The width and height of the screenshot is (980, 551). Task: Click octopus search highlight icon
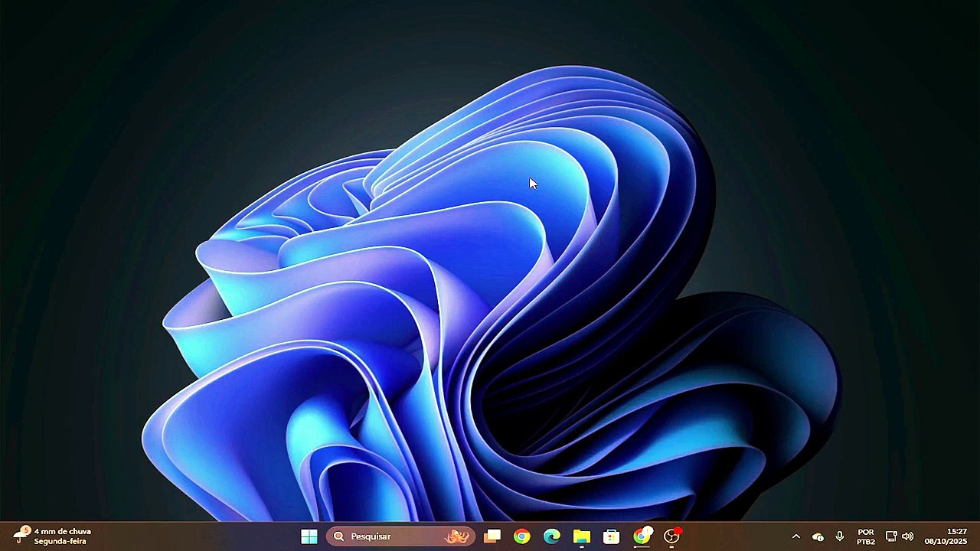pyautogui.click(x=457, y=536)
